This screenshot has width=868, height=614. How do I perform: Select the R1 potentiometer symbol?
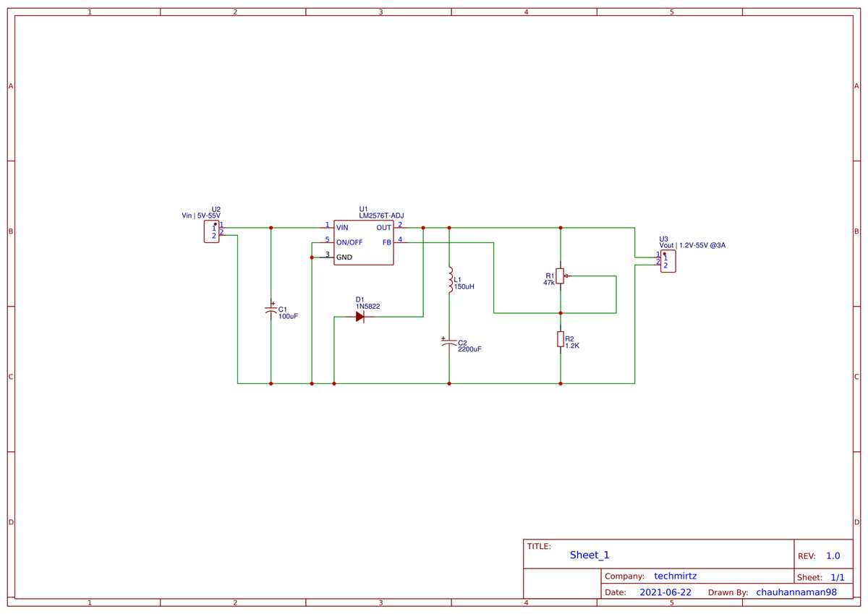pos(561,276)
